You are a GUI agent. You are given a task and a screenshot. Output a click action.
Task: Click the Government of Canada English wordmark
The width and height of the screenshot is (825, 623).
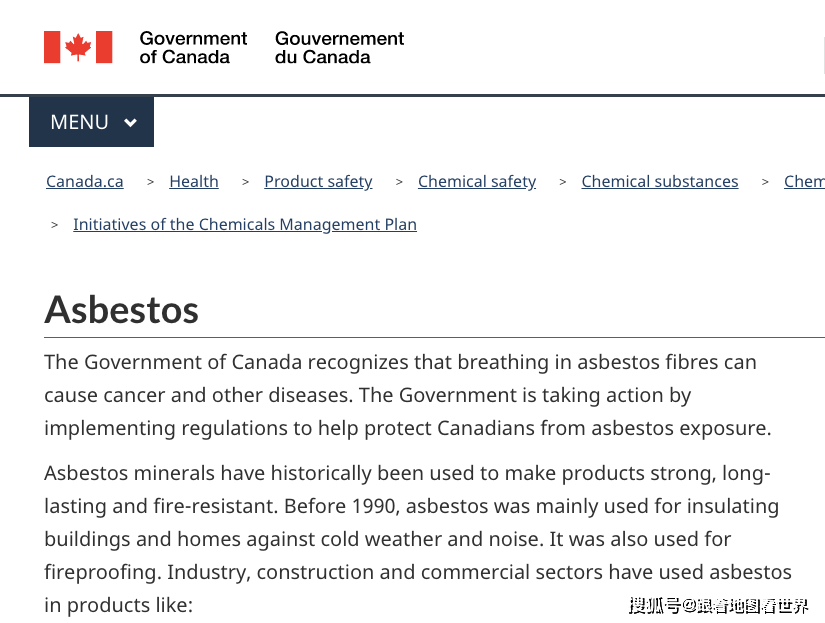(193, 47)
